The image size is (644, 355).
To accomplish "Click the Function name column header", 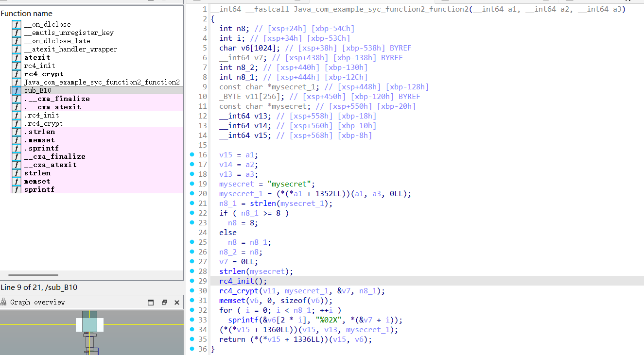I will pyautogui.click(x=27, y=13).
